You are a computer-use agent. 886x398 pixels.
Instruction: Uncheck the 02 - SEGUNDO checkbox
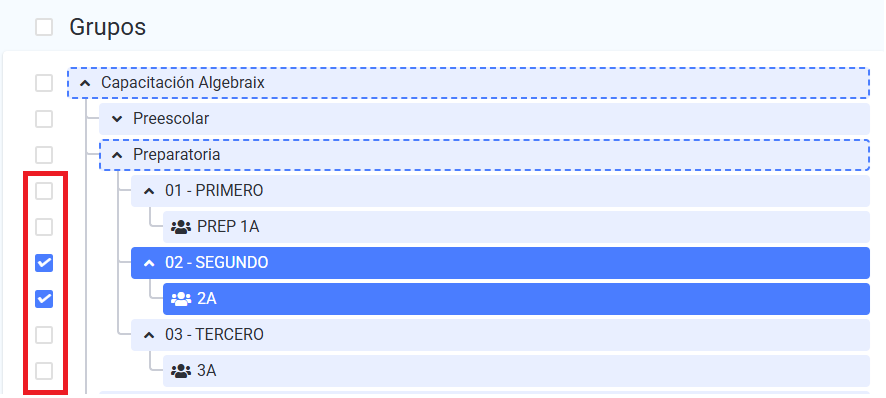tap(44, 263)
